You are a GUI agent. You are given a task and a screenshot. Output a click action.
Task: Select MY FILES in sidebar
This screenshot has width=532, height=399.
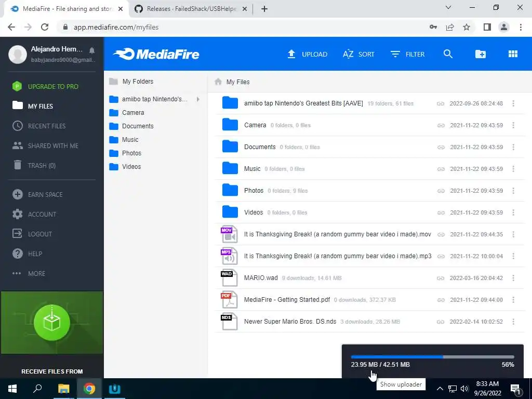click(x=33, y=106)
